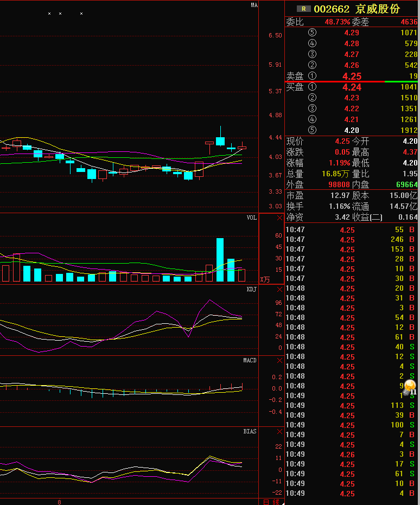
Task: Click the tallest cyan volume bar in VOL panel
Action: (220, 260)
